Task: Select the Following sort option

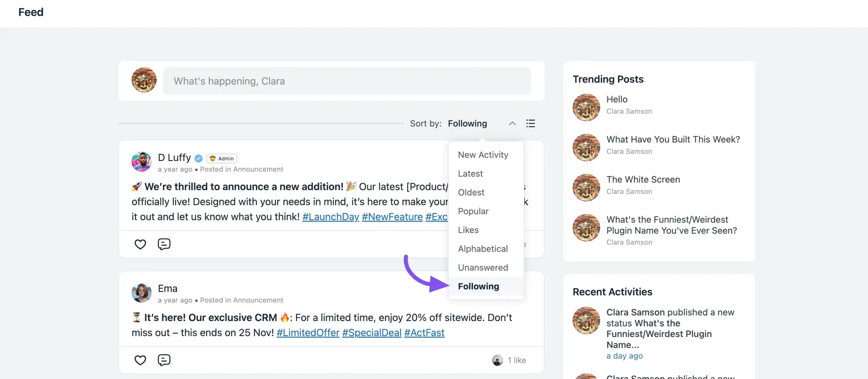Action: 478,286
